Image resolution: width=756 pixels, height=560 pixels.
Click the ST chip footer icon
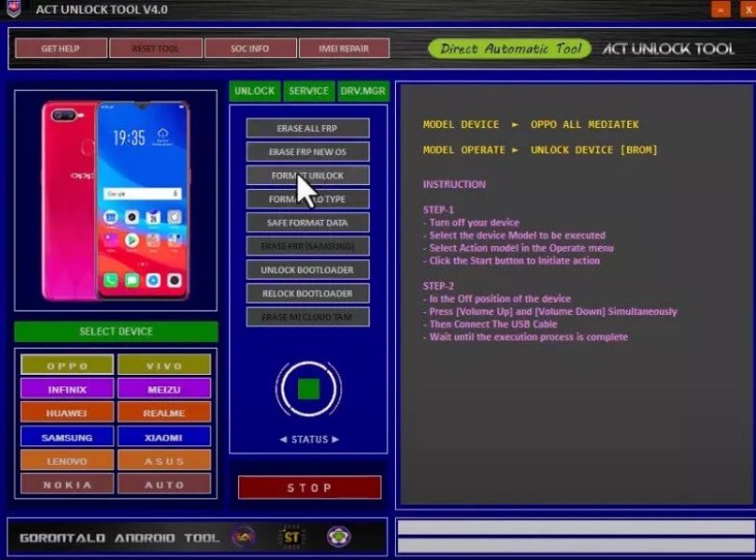[x=291, y=537]
